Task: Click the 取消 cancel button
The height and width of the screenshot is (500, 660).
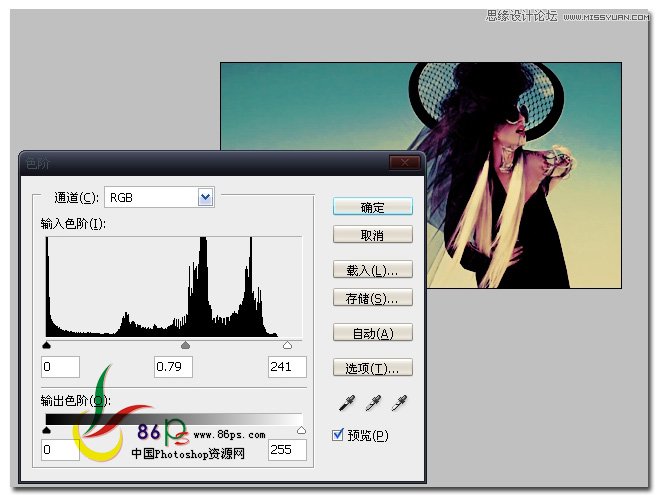Action: point(373,235)
